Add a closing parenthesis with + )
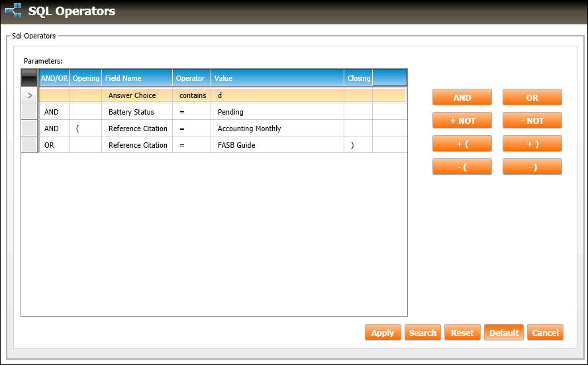The height and width of the screenshot is (365, 588). (x=532, y=144)
